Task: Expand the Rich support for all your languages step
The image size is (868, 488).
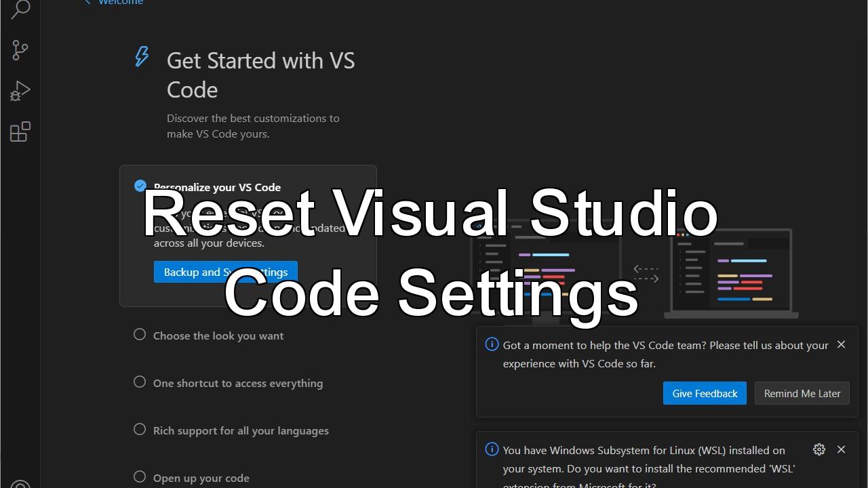Action: [241, 430]
